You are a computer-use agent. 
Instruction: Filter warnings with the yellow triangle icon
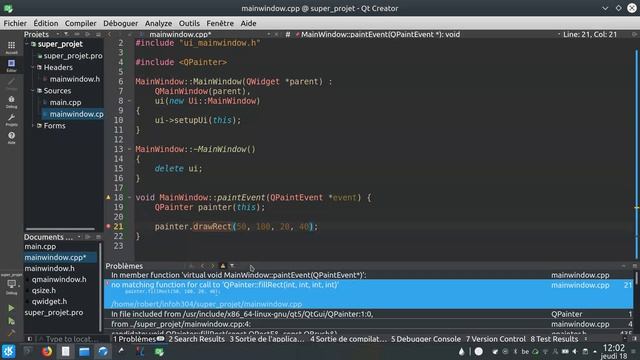click(x=223, y=266)
